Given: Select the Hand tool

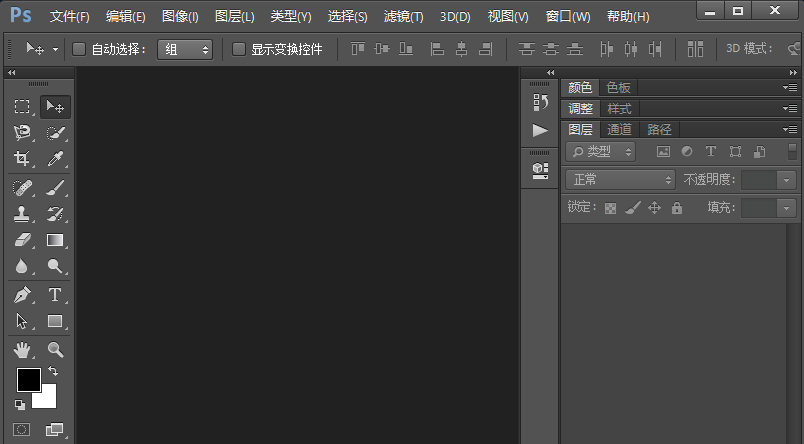Looking at the screenshot, I should [x=22, y=350].
